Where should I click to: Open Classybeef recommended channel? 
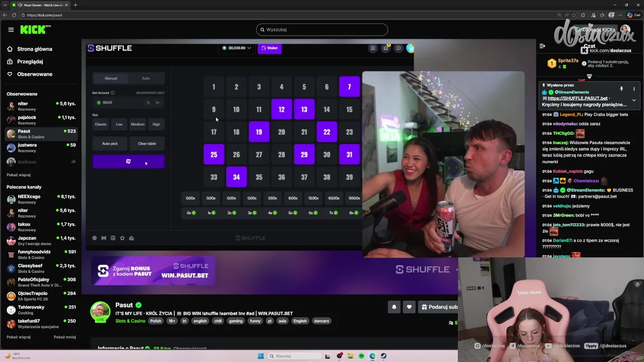(x=40, y=268)
